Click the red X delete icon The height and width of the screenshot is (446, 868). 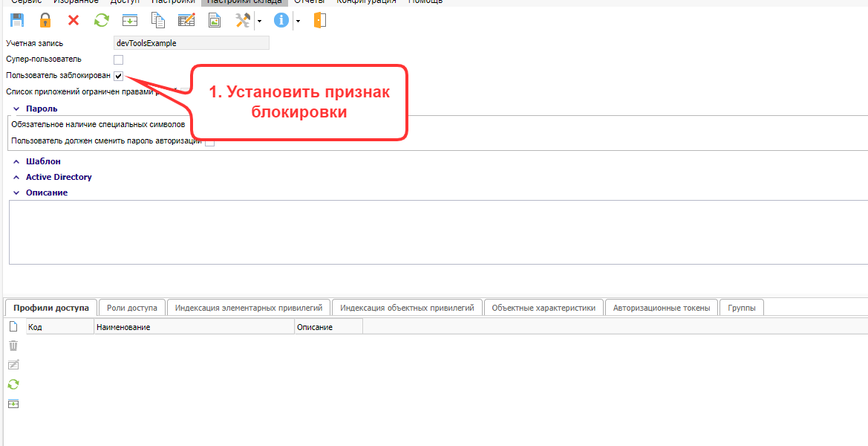(73, 21)
